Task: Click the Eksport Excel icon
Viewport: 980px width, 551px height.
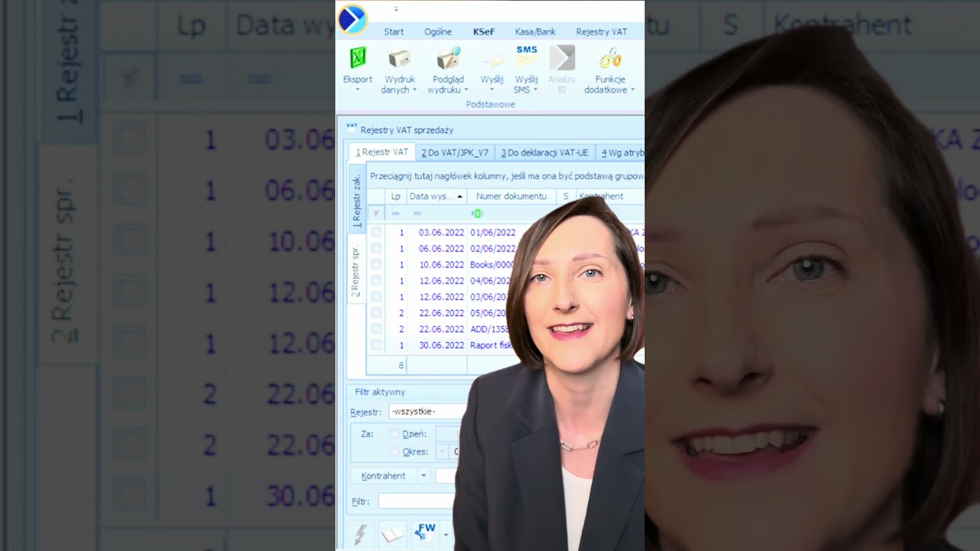Action: [x=358, y=58]
